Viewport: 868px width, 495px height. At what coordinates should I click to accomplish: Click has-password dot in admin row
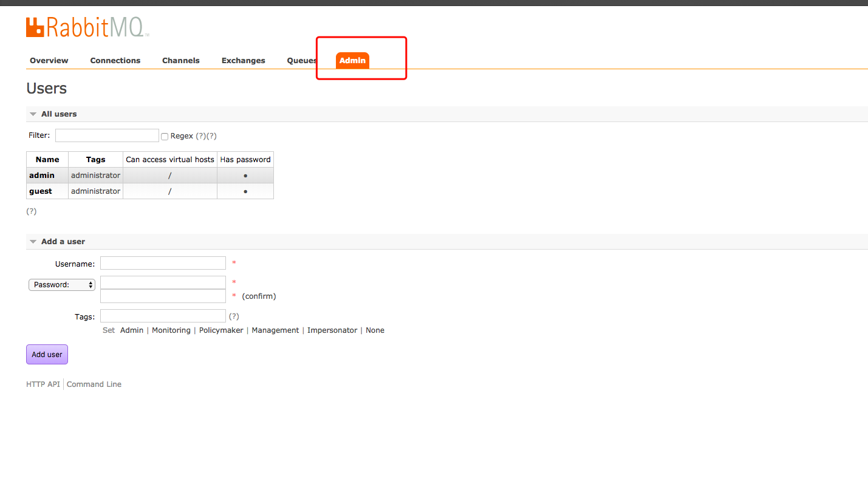(245, 176)
